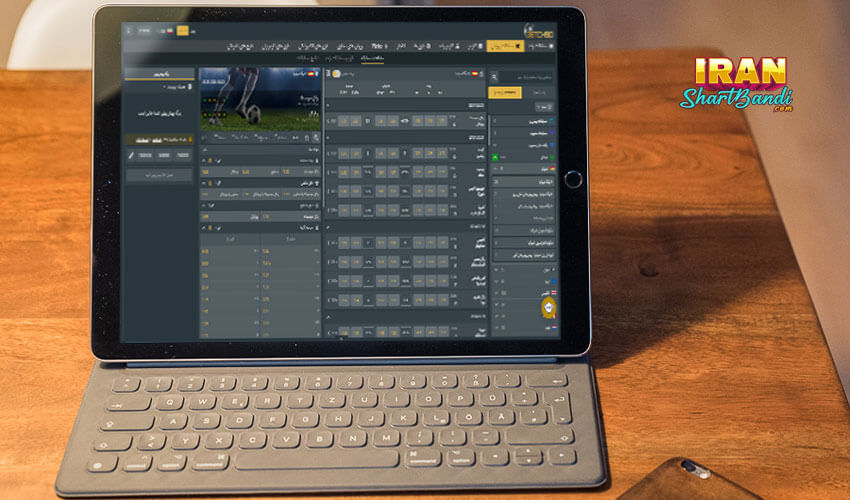Expand the blue circle country row in sidebar
Viewport: 850px width, 500px height.
[x=524, y=281]
